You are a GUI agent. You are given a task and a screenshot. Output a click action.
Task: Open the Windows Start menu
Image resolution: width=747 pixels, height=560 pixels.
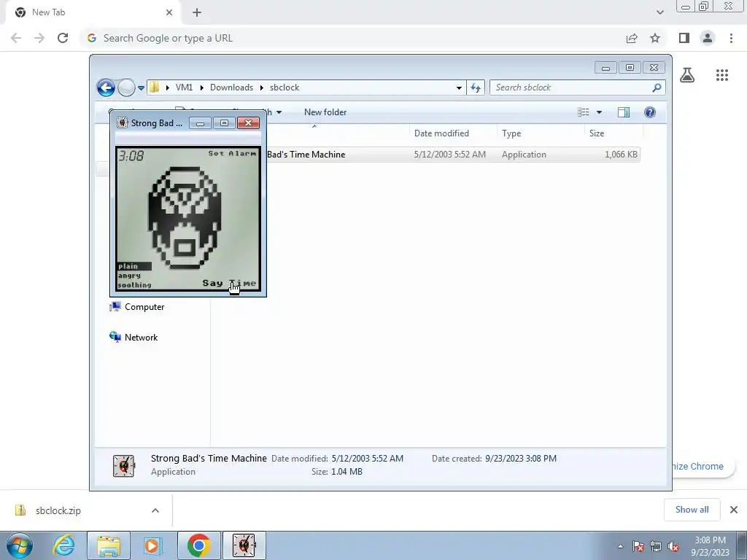[x=19, y=545]
